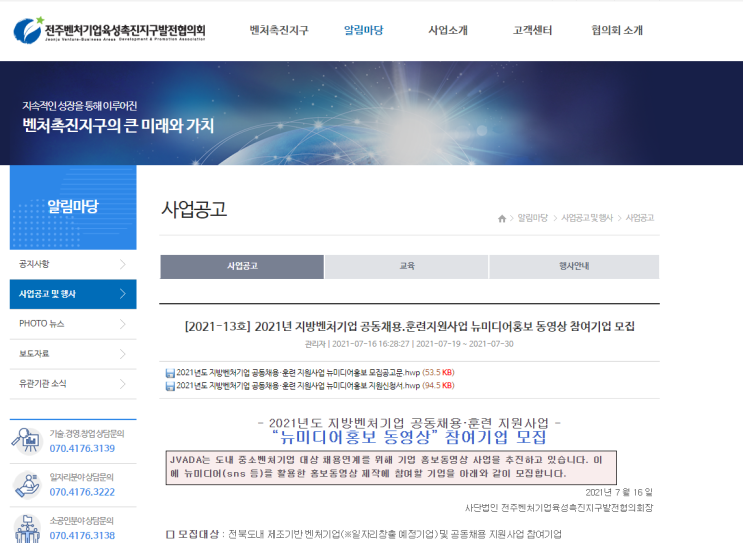Click the 모집대상 line
Viewport: 743px width, 543px height.
point(364,534)
